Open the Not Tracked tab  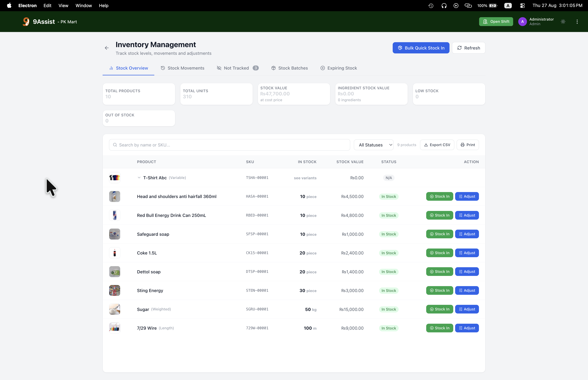pos(238,68)
